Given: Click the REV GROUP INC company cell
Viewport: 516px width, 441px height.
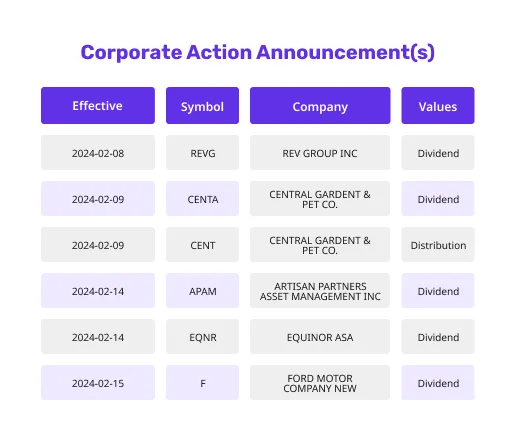Looking at the screenshot, I should (320, 153).
